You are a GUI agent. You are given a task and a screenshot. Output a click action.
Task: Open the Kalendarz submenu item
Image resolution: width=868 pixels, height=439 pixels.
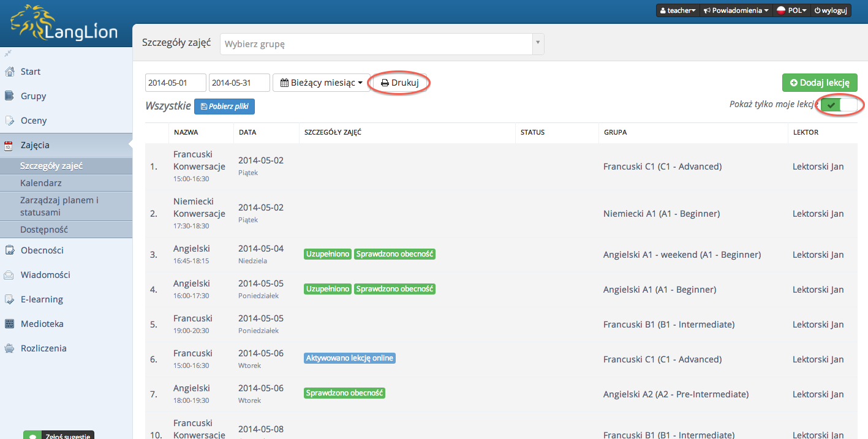[40, 183]
